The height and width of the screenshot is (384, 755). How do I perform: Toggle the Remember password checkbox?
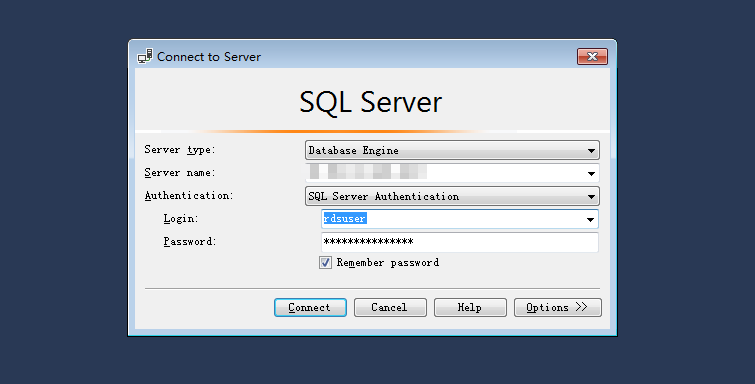tap(325, 263)
